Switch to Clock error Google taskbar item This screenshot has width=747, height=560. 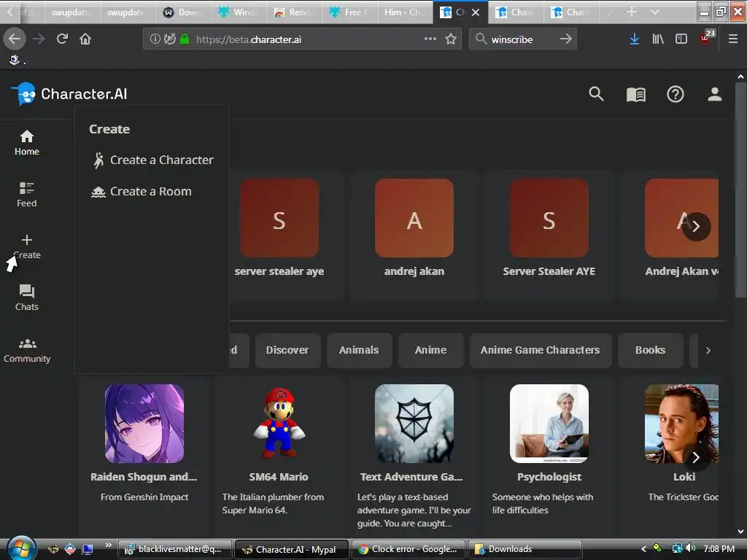409,549
